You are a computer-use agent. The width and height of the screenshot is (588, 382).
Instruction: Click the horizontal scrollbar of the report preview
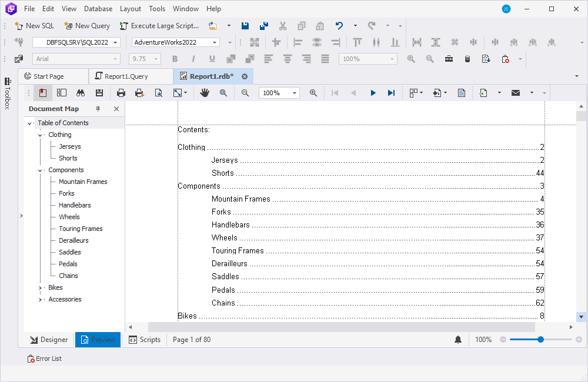click(x=342, y=327)
